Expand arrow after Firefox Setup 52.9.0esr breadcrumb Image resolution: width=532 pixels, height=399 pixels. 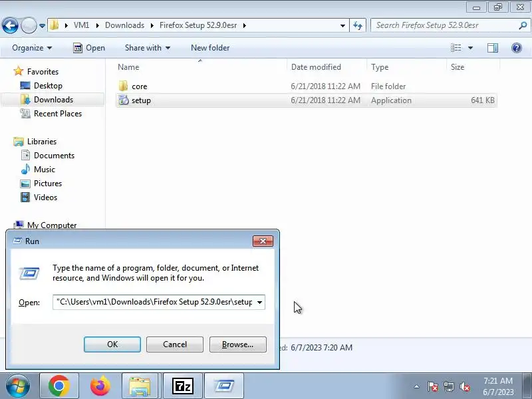point(244,25)
